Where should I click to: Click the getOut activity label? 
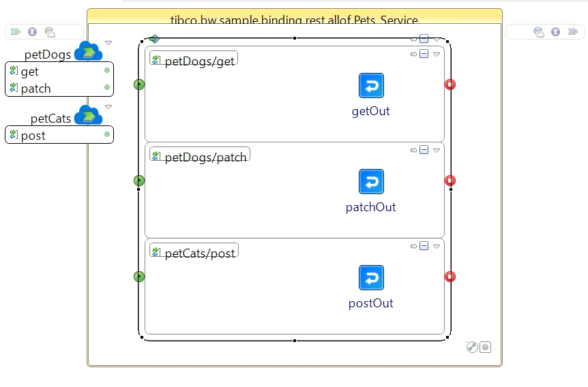[371, 111]
